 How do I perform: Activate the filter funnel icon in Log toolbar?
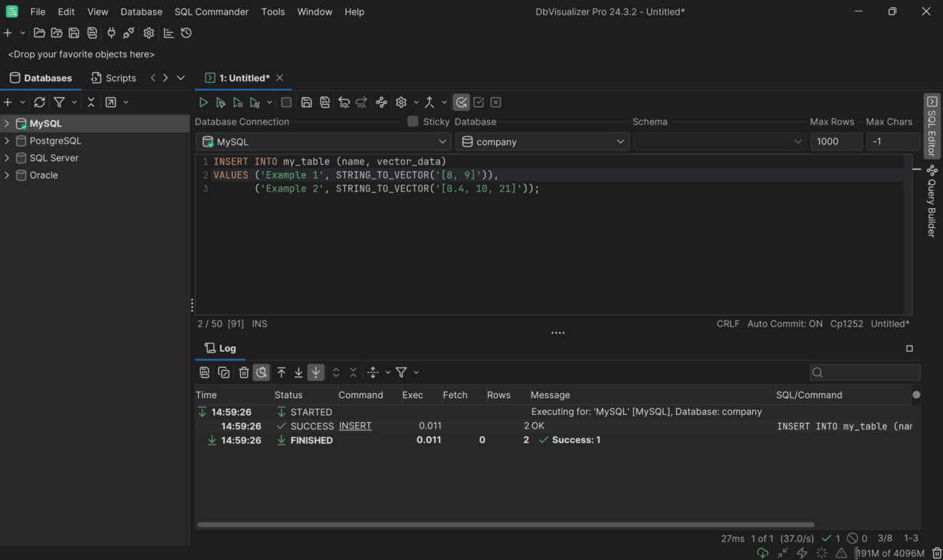coord(402,372)
